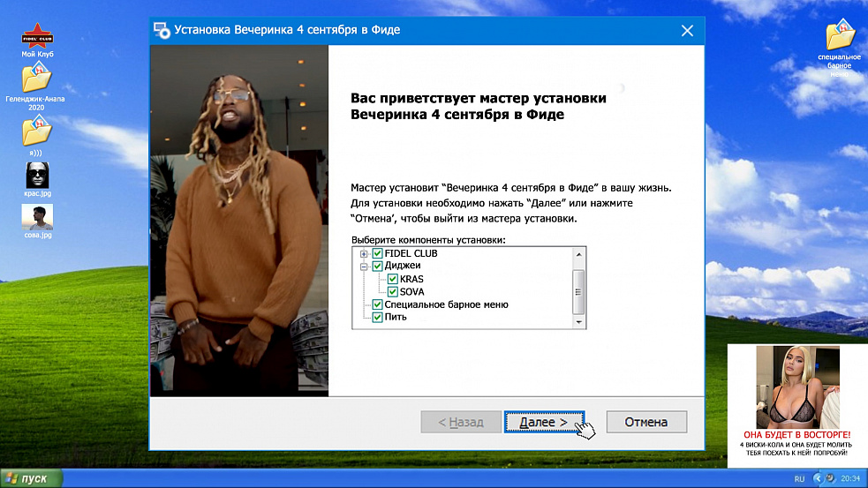
Task: Click the taskbar clock 20:34
Action: 850,478
